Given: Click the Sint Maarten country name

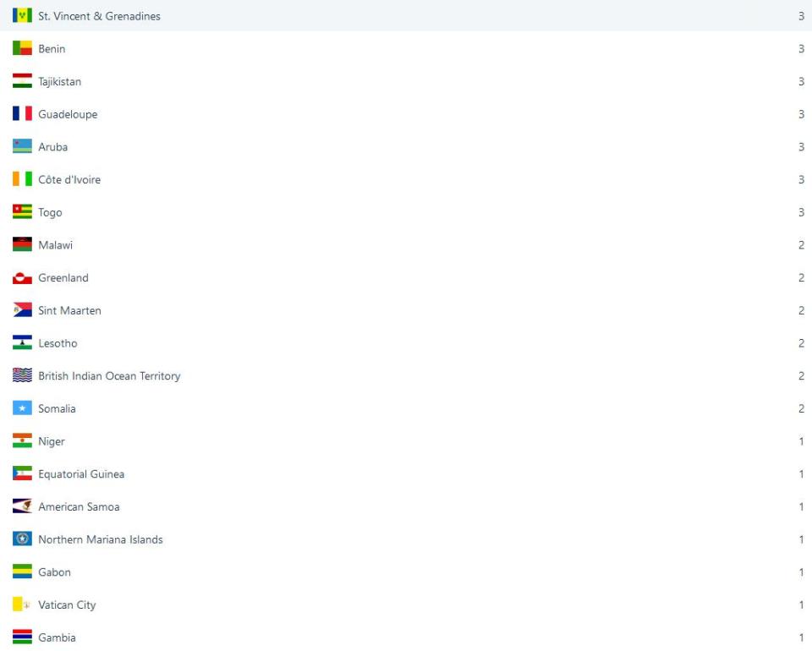Looking at the screenshot, I should pos(69,311).
